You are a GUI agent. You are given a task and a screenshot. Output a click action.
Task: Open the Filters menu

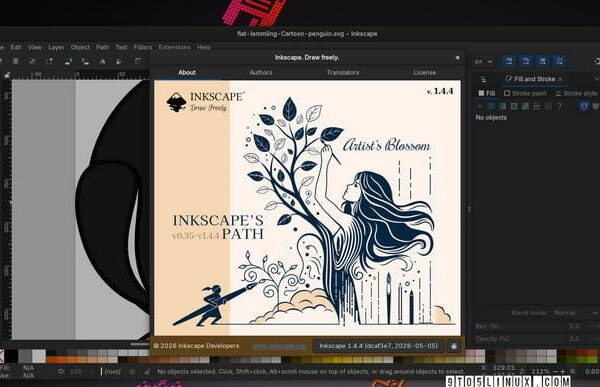coord(143,47)
